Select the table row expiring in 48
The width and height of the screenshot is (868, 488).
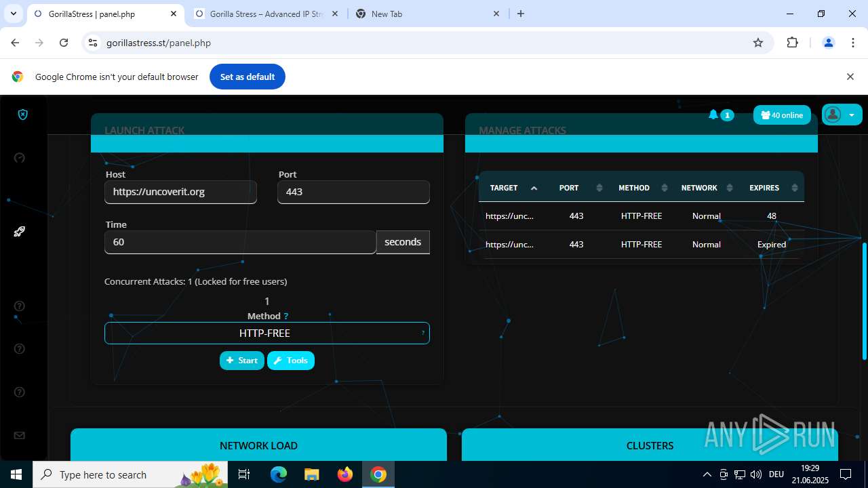(642, 216)
